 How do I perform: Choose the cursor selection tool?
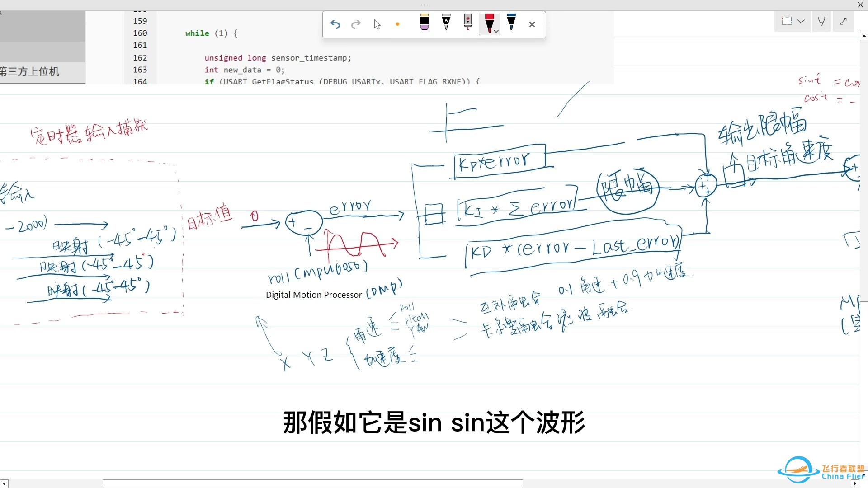[377, 24]
